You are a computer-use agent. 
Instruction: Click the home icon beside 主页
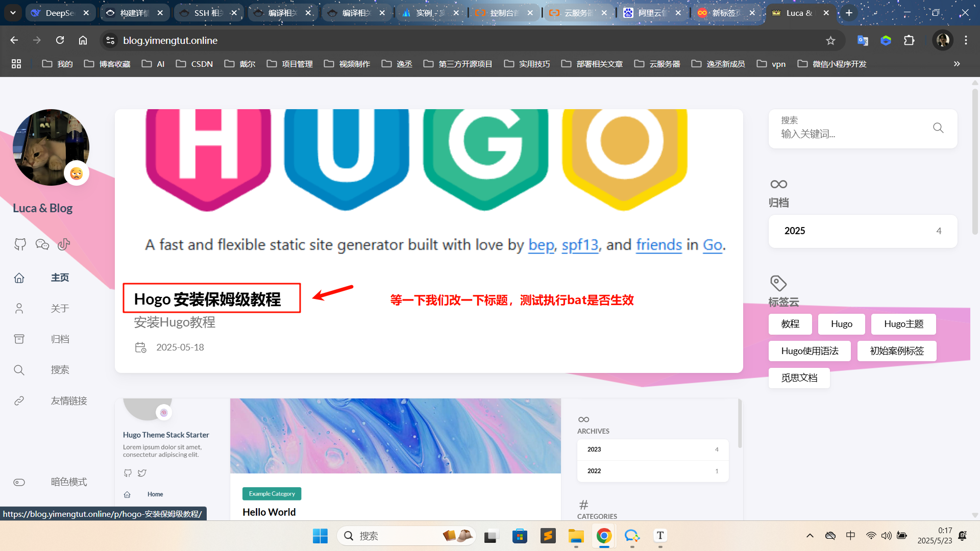[19, 278]
